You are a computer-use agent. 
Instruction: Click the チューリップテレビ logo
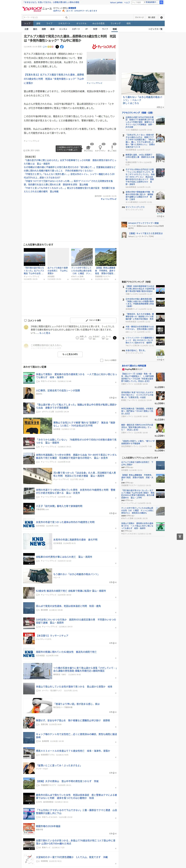(104, 47)
